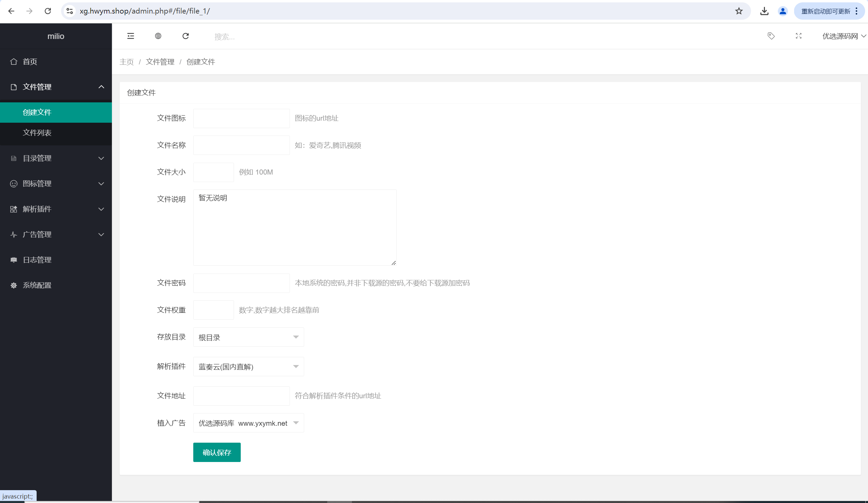The width and height of the screenshot is (868, 503).
Task: Click the admin toolbar refresh icon
Action: click(186, 36)
